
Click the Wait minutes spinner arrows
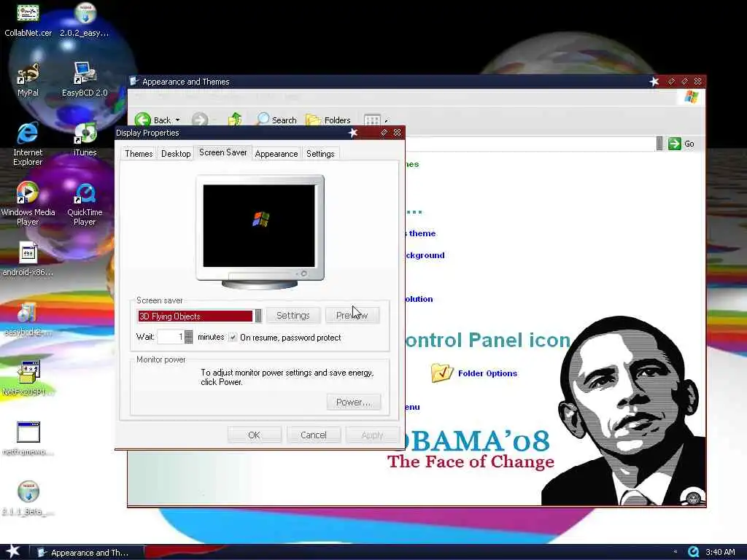(189, 337)
